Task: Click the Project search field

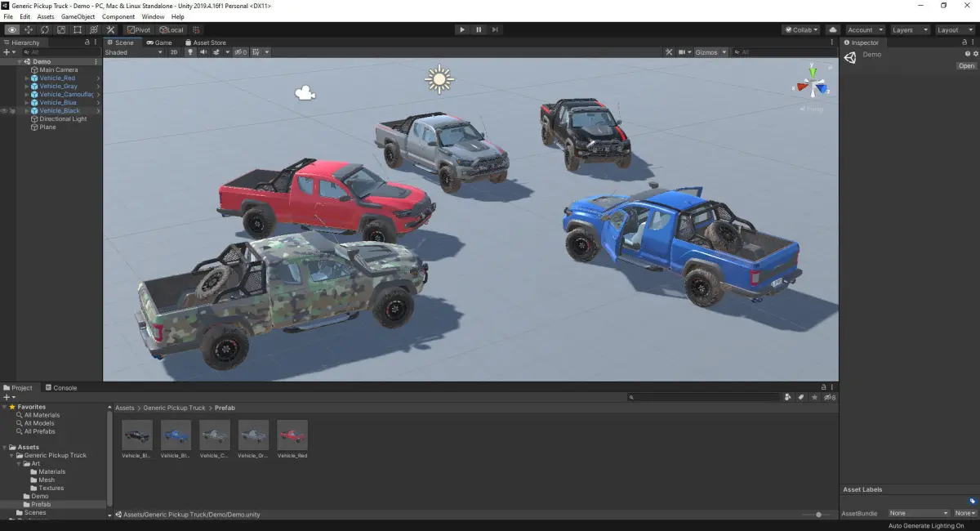Action: [704, 397]
